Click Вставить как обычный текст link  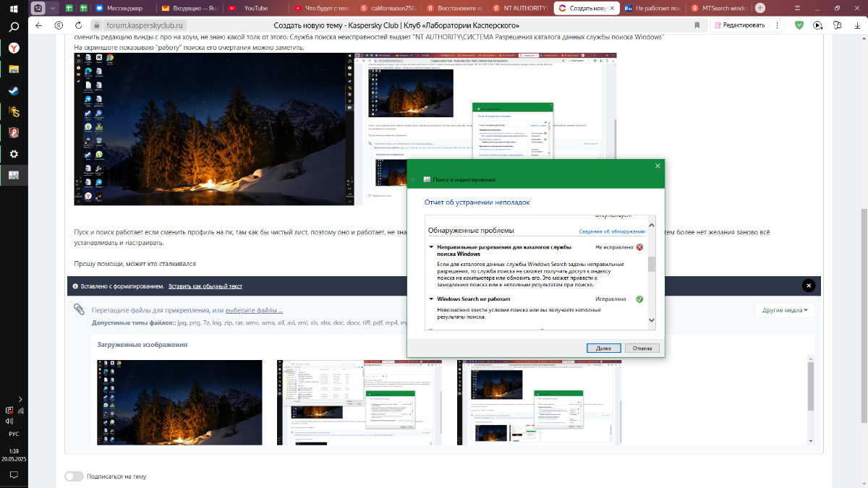click(205, 286)
